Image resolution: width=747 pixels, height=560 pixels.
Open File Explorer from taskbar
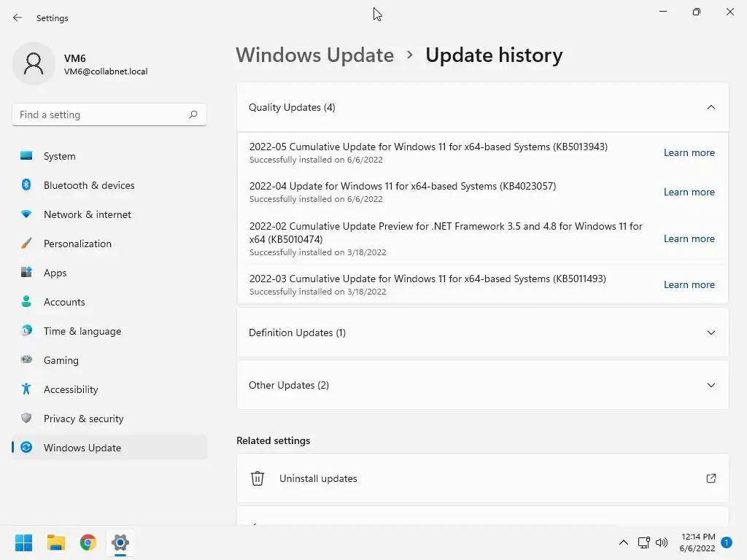(x=55, y=542)
